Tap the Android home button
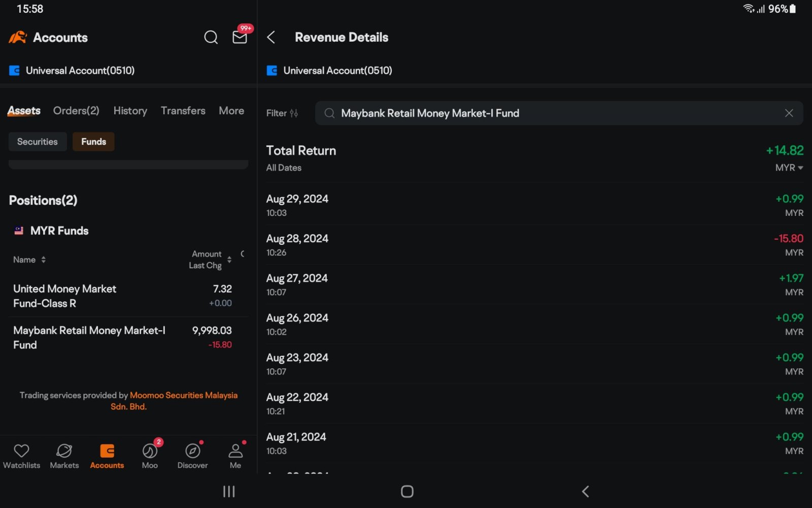812x508 pixels. coord(407,491)
